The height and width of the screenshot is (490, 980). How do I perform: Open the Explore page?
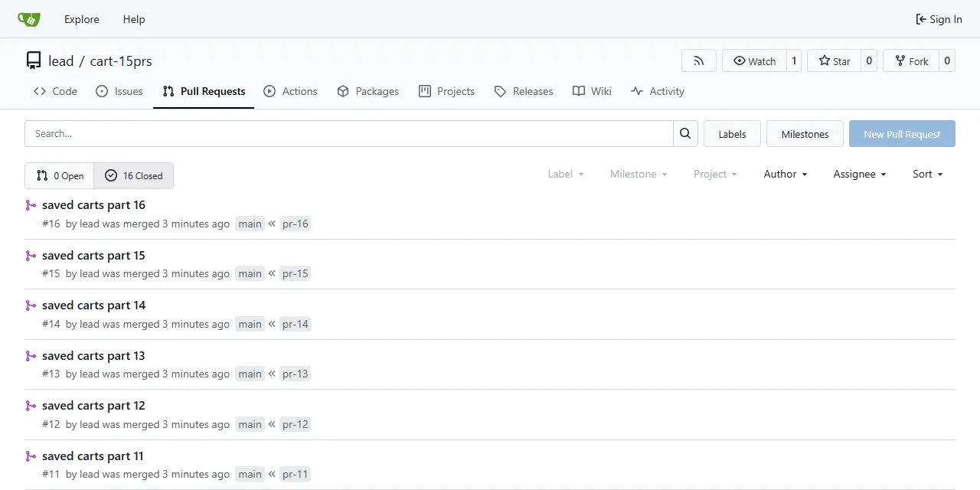point(82,19)
